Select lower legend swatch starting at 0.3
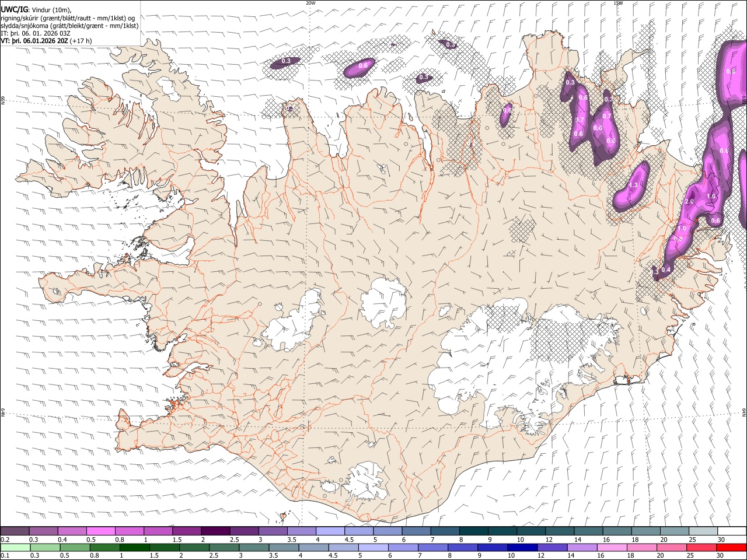 (45, 547)
